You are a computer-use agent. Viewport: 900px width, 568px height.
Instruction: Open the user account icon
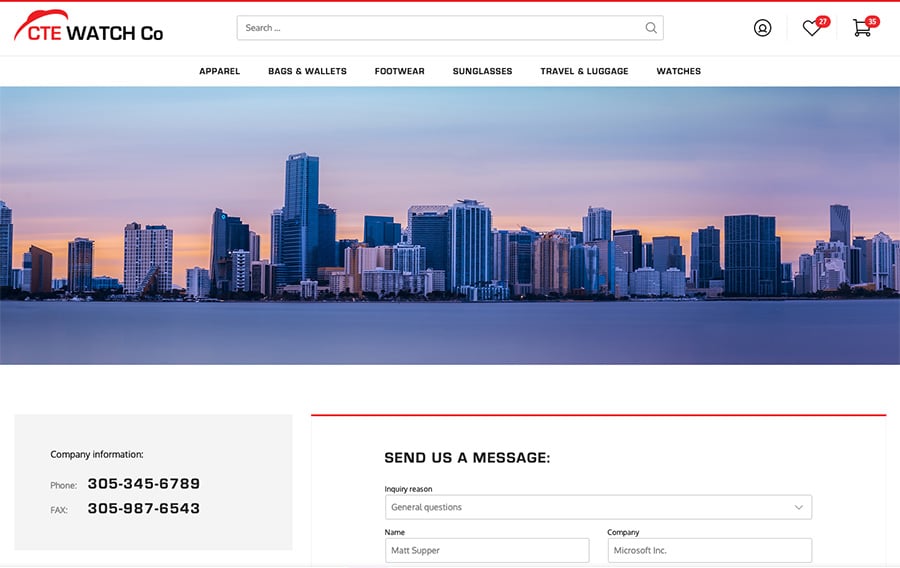[762, 28]
